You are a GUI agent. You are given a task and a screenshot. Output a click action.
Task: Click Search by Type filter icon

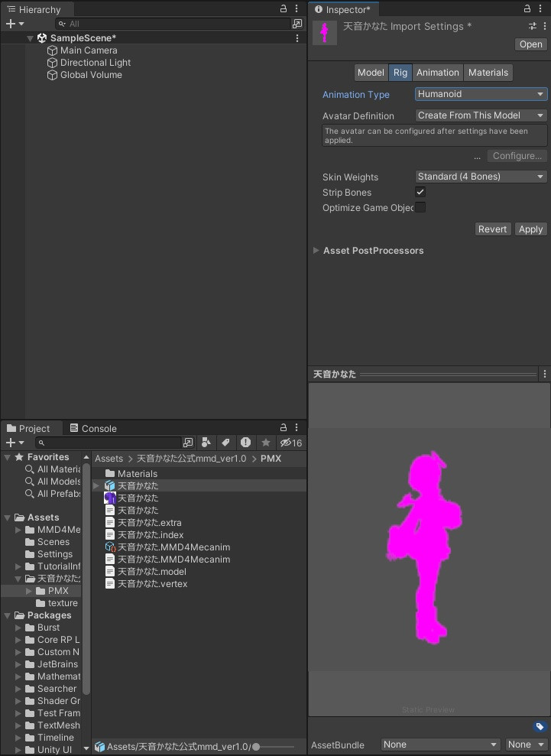tap(206, 442)
